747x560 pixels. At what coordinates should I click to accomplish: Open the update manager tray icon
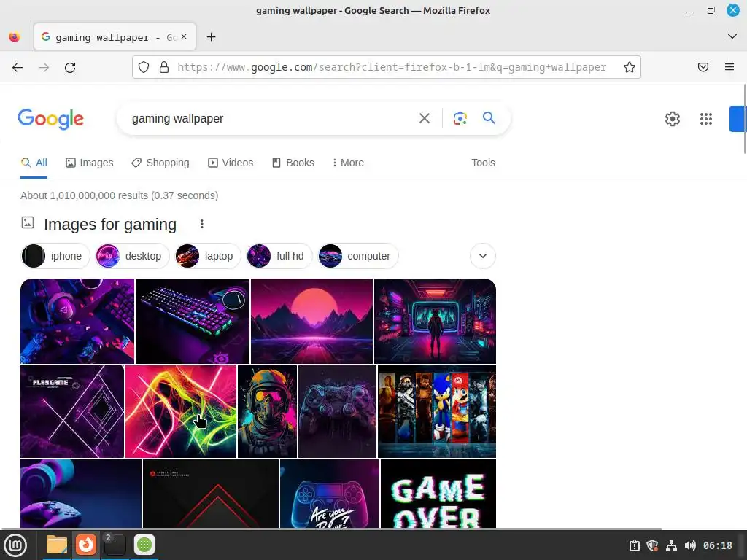coord(634,545)
